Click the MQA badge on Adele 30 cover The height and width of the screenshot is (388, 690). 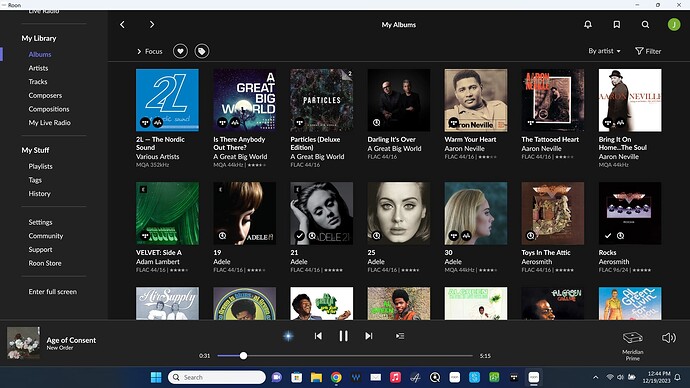(466, 236)
